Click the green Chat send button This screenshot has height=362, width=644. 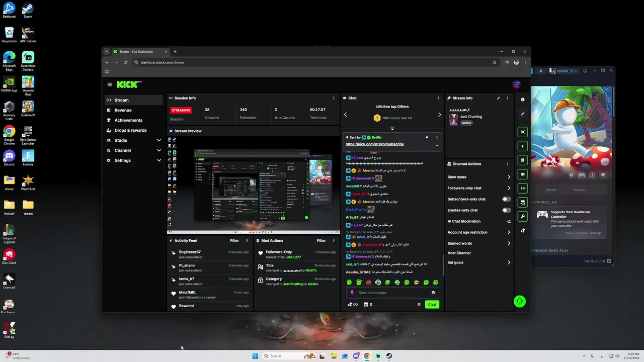tap(432, 304)
